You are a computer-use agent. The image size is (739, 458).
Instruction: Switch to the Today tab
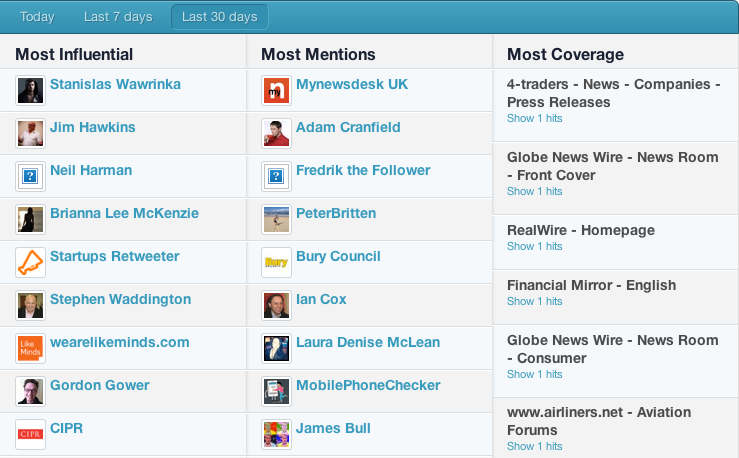pyautogui.click(x=37, y=17)
